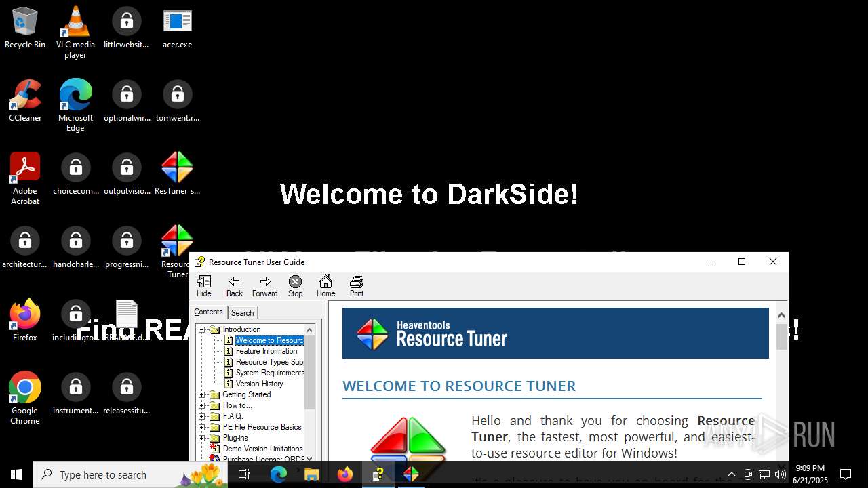
Task: Select the VLC media player icon
Action: coord(75,33)
